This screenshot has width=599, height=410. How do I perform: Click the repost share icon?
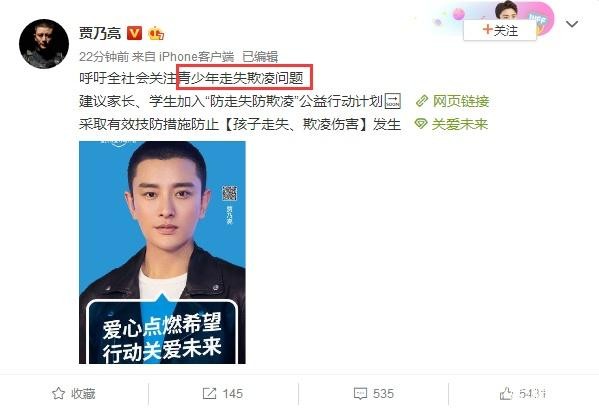tap(209, 393)
